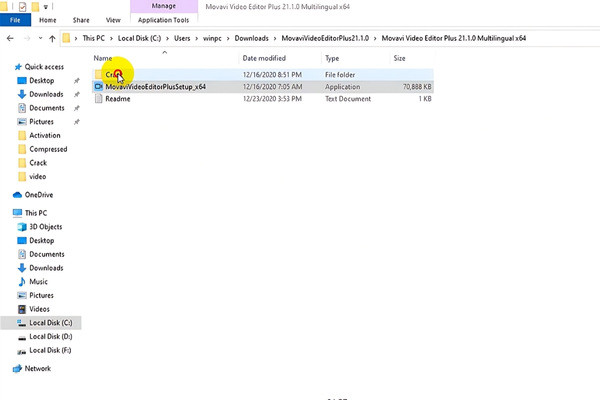Unpin Downloads using its pin icon
600x400 pixels.
coord(77,95)
